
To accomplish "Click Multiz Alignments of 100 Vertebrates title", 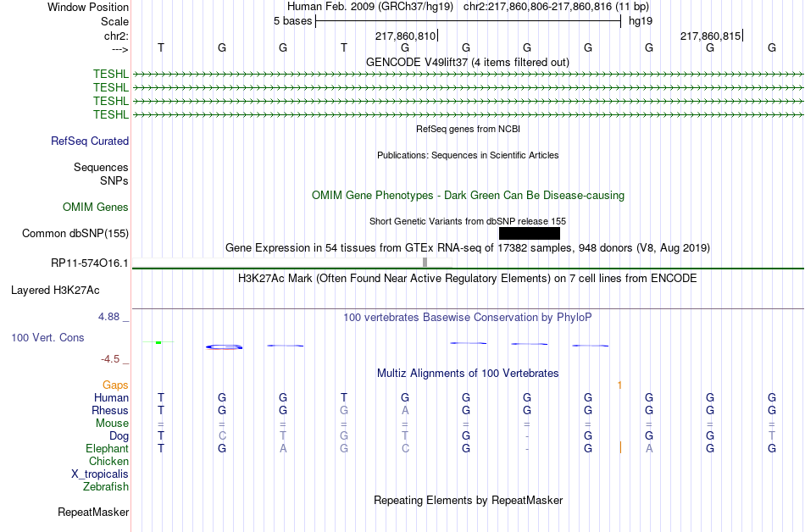I will (x=468, y=373).
